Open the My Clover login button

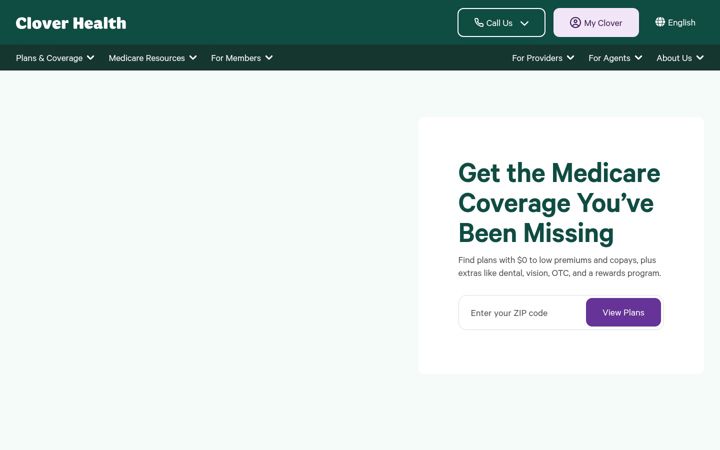click(x=596, y=22)
